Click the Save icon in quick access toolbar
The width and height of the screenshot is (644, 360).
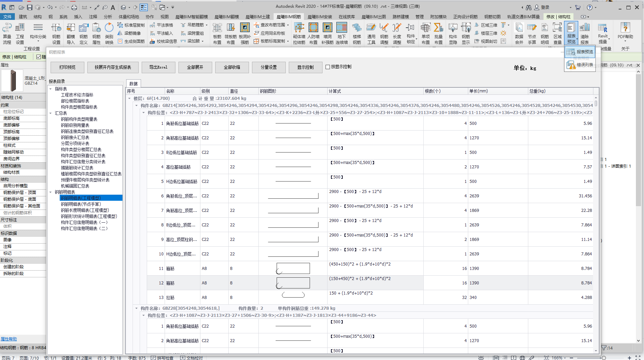(x=30, y=7)
